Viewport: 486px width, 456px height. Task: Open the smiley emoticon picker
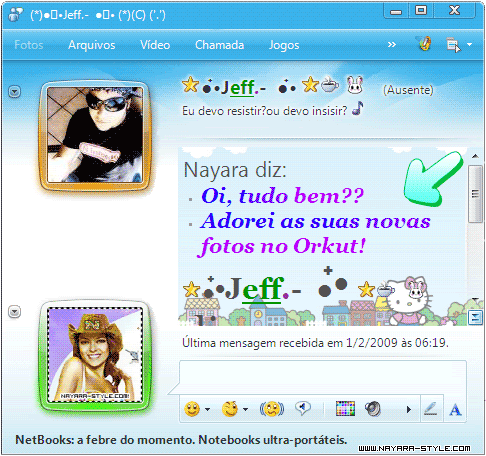[x=192, y=409]
